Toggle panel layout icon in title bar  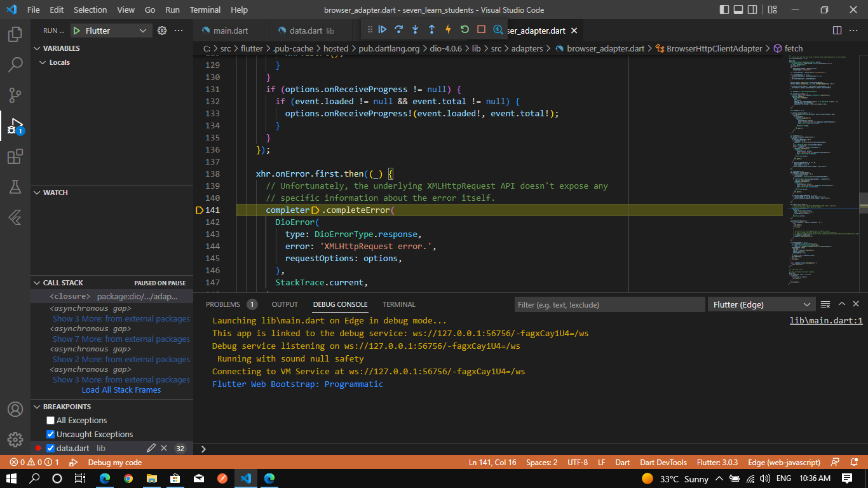coord(739,10)
